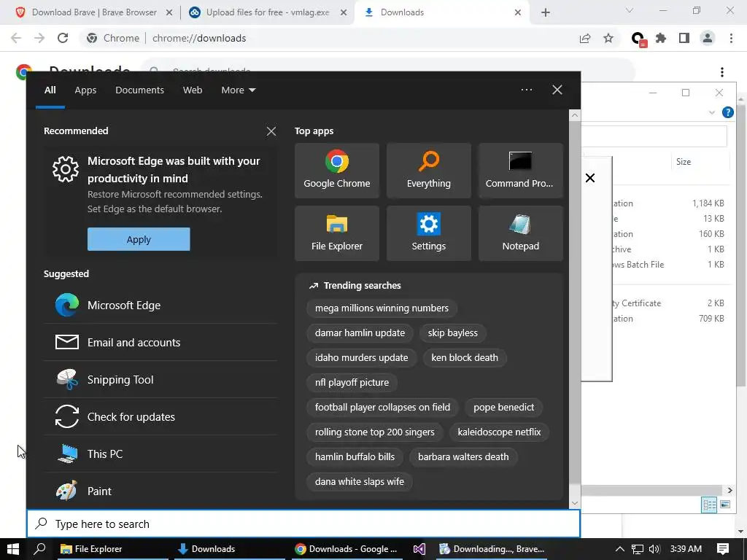This screenshot has width=747, height=560.
Task: Select kaleidoscope netflix trending search
Action: tap(499, 432)
